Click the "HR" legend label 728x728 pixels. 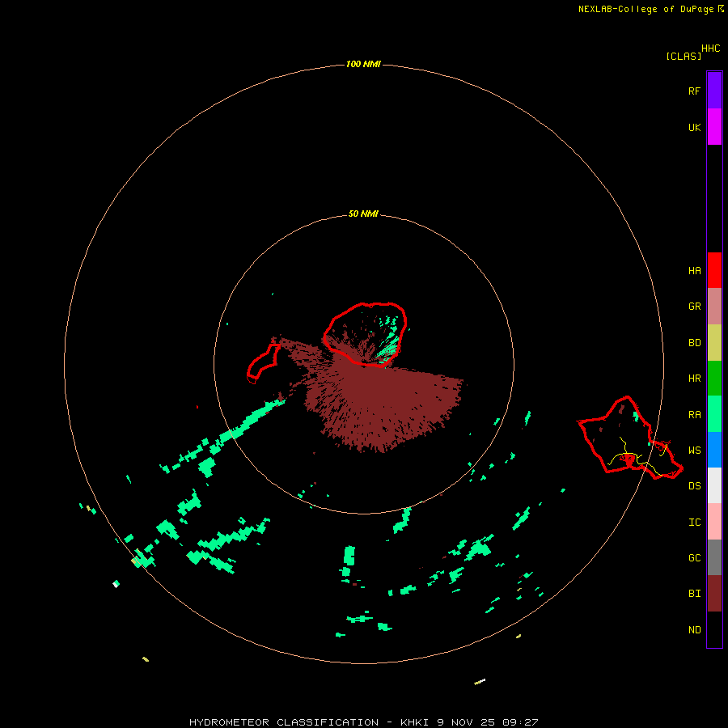pyautogui.click(x=694, y=379)
